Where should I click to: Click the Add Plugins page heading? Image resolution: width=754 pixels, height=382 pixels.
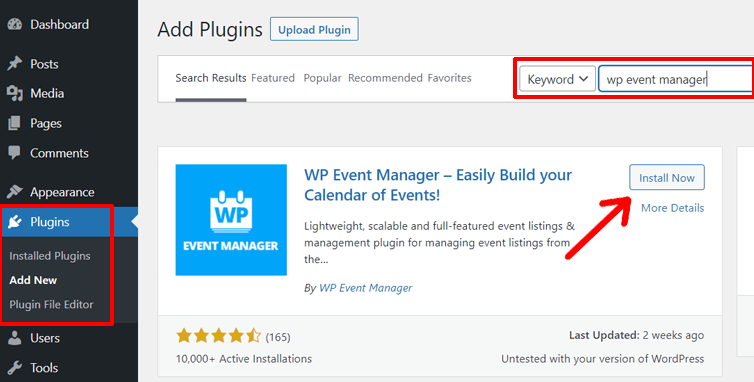210,29
